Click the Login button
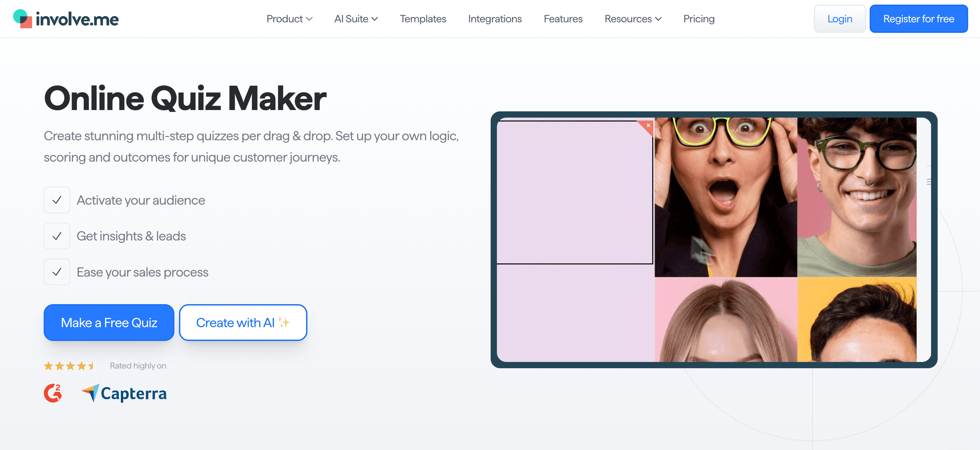This screenshot has height=450, width=980. click(840, 19)
